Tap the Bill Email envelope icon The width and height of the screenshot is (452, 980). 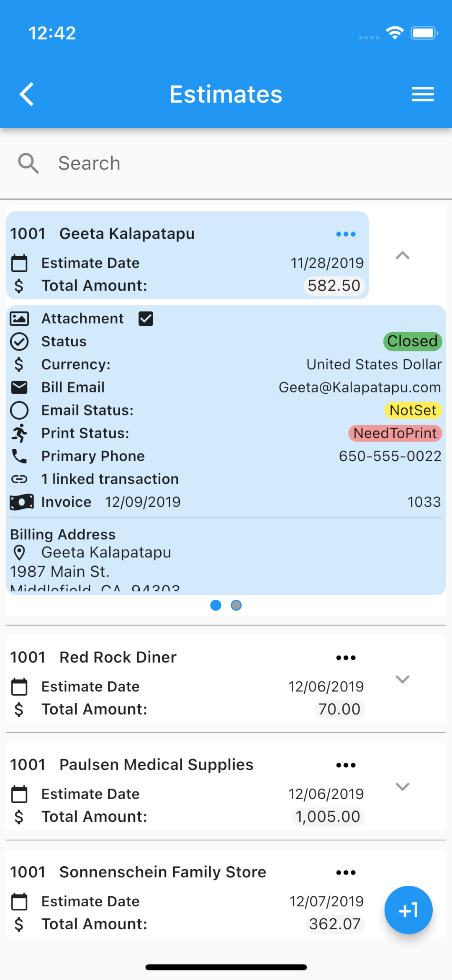pyautogui.click(x=19, y=387)
